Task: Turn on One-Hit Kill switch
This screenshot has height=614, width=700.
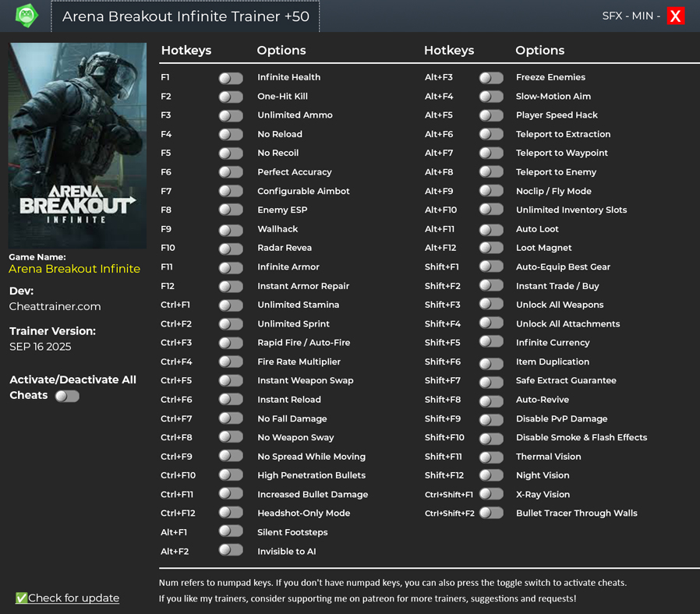Action: tap(231, 97)
